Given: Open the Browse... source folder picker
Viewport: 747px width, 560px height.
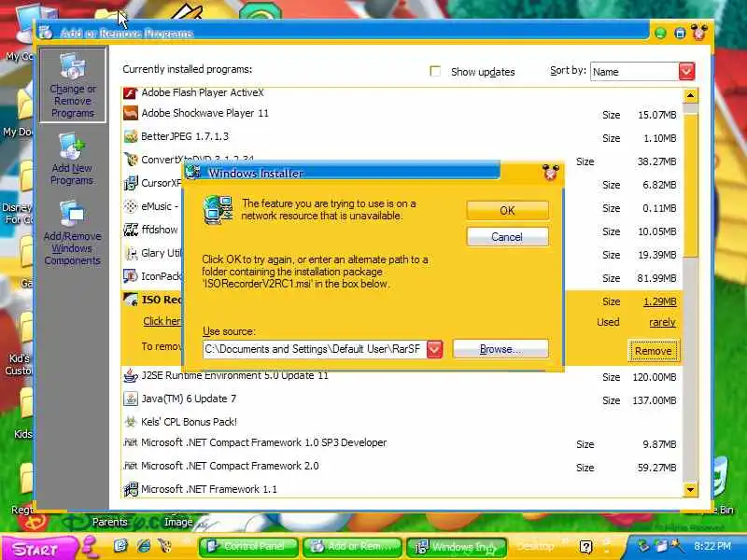Looking at the screenshot, I should coord(500,349).
